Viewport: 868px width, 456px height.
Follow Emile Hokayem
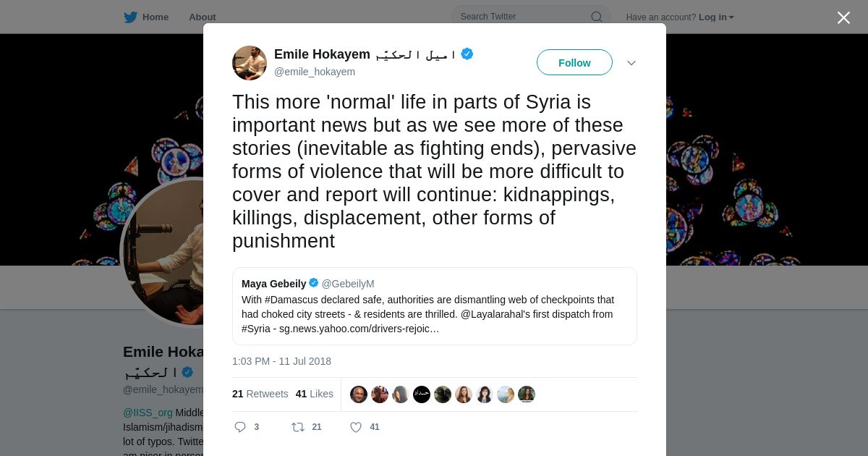coord(574,62)
